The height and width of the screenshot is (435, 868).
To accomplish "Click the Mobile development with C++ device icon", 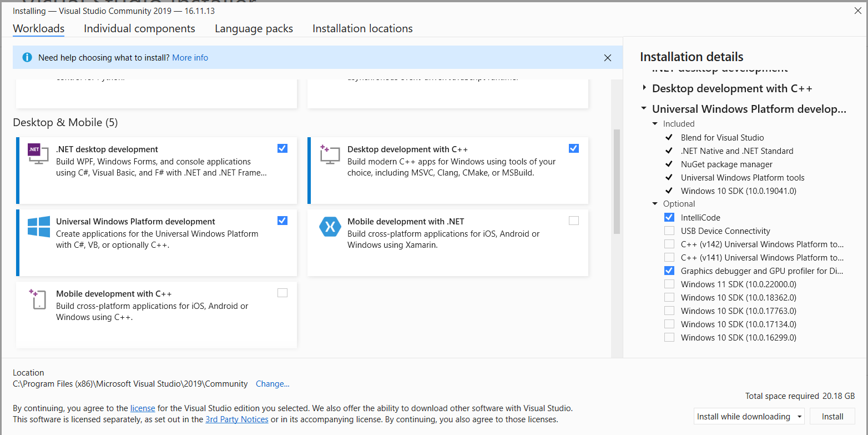I will click(x=37, y=298).
